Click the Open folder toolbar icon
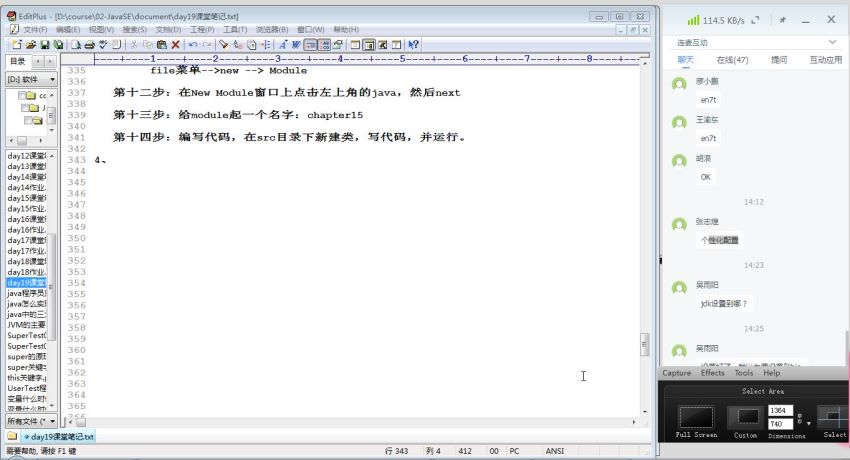Image resolution: width=850 pixels, height=460 pixels. [30, 44]
